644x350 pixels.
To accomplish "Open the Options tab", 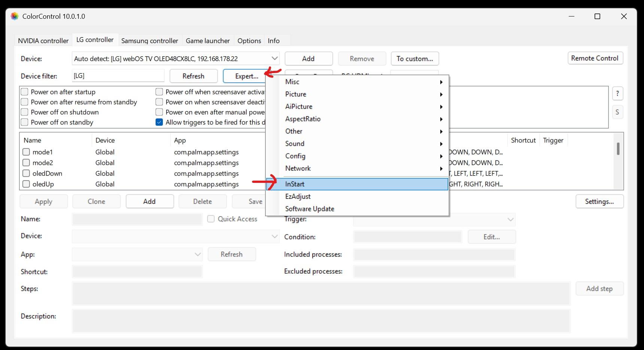I will [249, 40].
